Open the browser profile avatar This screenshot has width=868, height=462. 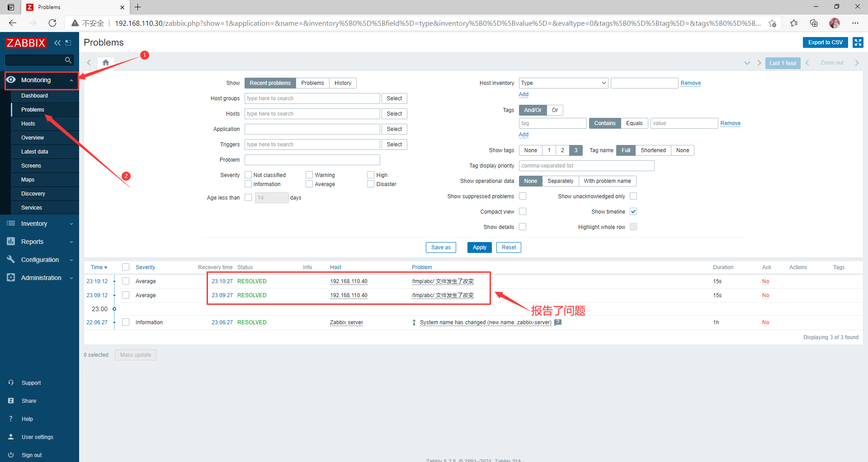point(835,23)
